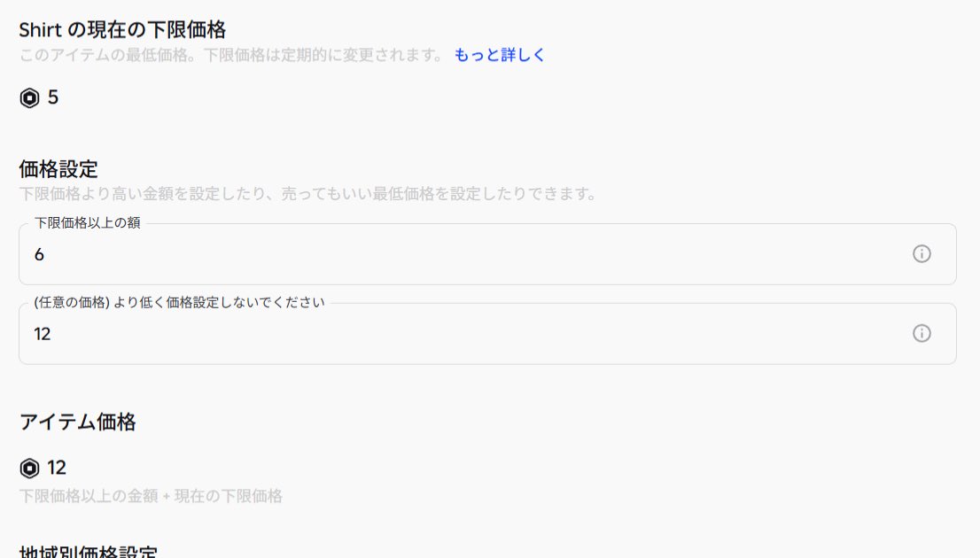Click description starting with 下限価格より高い金額
The image size is (980, 558).
[308, 194]
